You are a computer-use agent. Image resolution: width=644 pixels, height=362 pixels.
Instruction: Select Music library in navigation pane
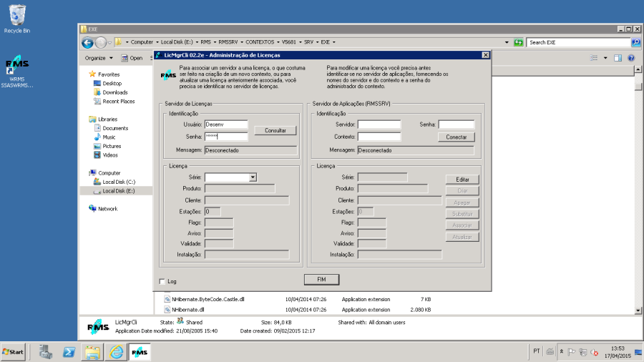[109, 137]
